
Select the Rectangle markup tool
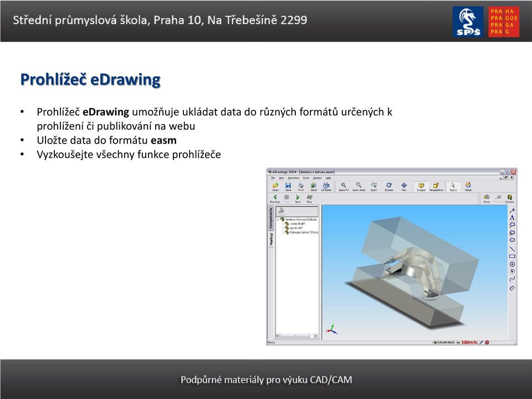[x=512, y=257]
